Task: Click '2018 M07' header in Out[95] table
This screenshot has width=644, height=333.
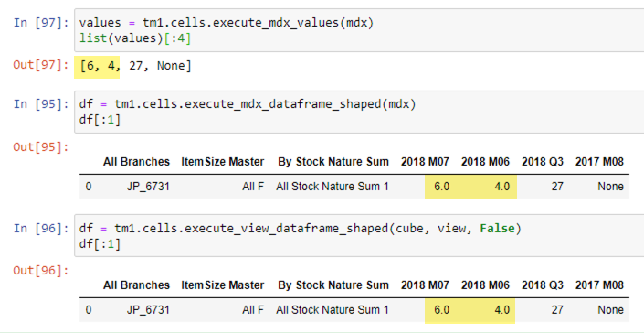Action: pos(425,162)
